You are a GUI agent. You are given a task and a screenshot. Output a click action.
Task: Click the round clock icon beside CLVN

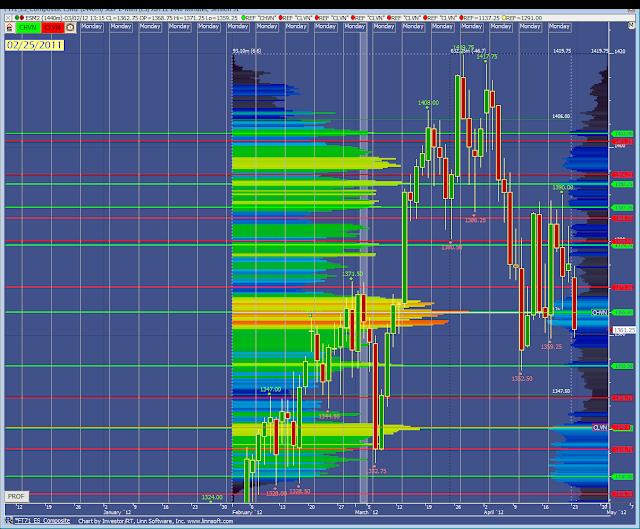pyautogui.click(x=70, y=27)
